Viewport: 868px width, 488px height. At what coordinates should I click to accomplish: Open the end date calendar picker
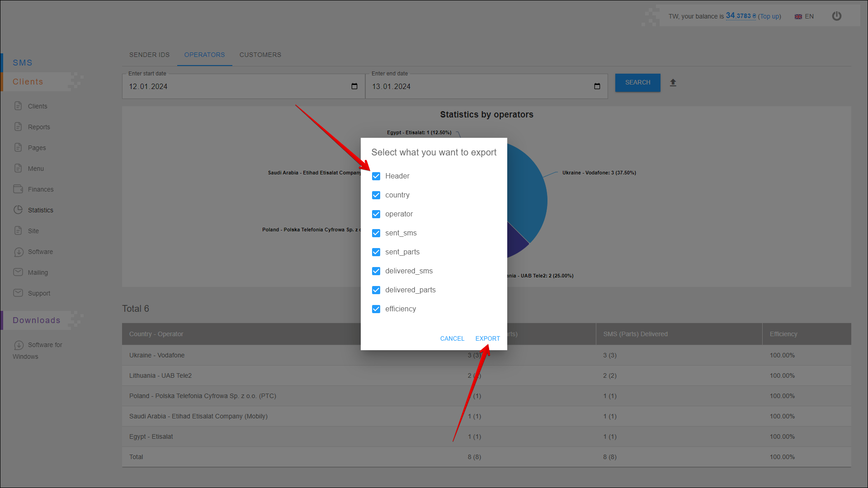[597, 86]
